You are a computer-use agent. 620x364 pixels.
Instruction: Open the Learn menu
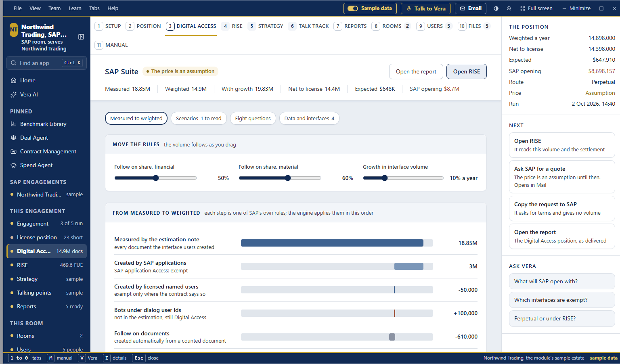click(75, 8)
